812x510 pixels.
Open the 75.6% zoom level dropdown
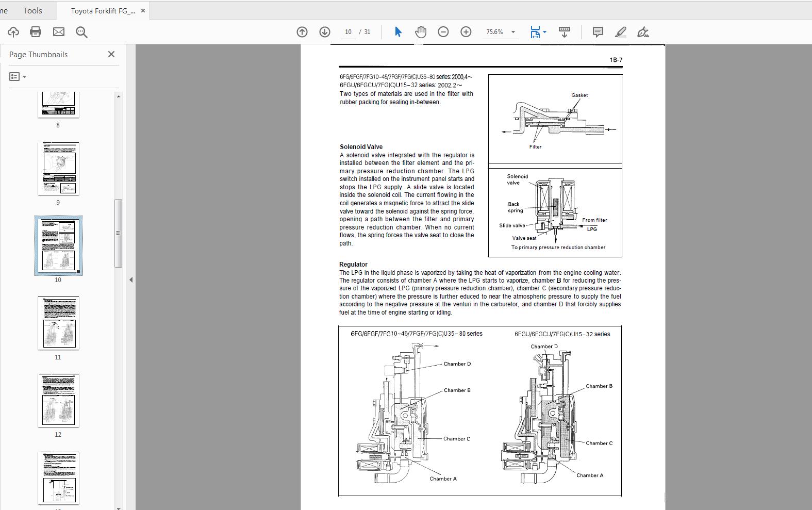[x=513, y=32]
